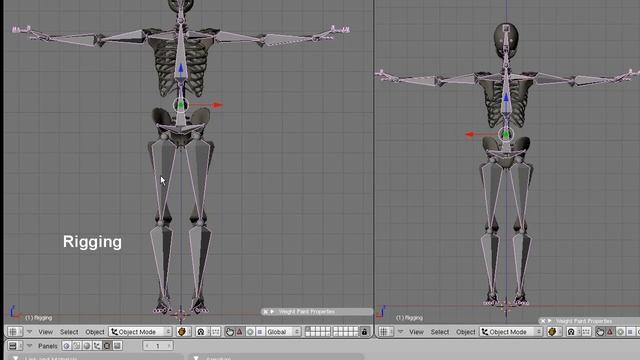Switch to Shading context icon
Viewport: 640px width, 360px height.
click(x=87, y=346)
